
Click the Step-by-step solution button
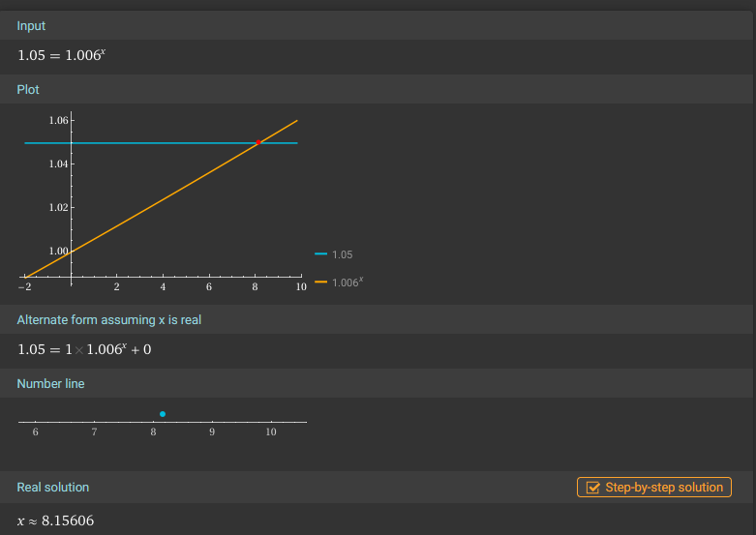coord(653,488)
